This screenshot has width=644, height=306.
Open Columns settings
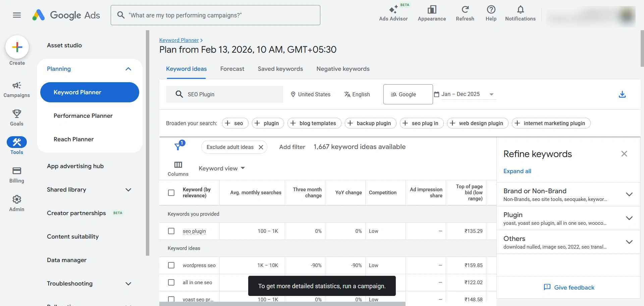pyautogui.click(x=178, y=169)
